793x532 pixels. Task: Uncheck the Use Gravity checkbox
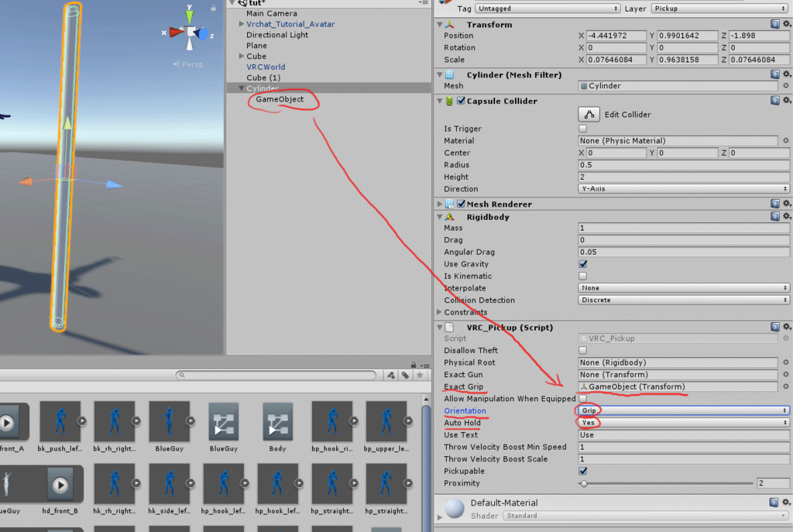[582, 264]
